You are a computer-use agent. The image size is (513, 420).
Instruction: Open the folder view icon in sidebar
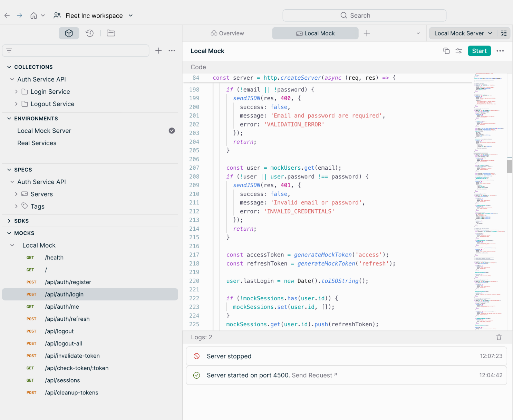(x=110, y=33)
